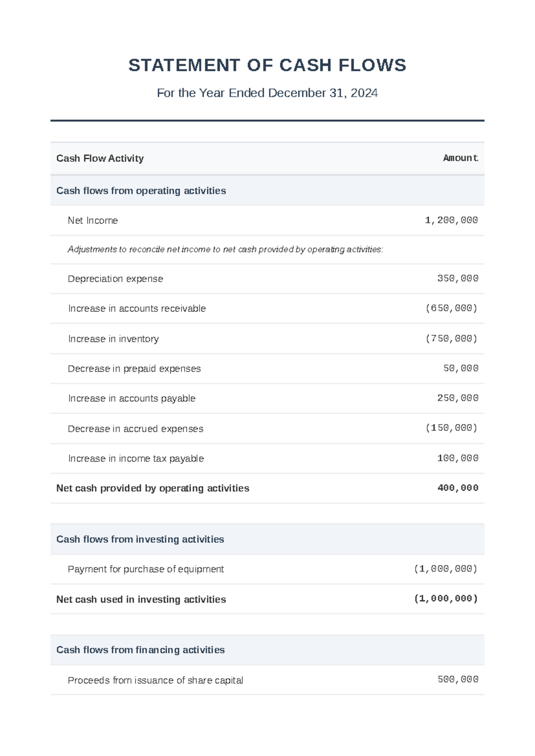
Task: Click the STATEMENT OF CASH FLOWS title
Action: click(267, 66)
